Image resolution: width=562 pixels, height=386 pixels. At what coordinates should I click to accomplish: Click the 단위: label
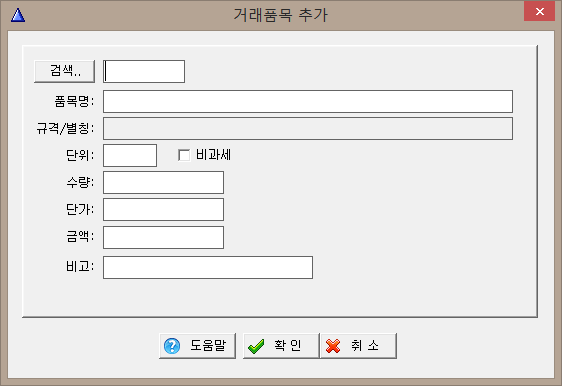[80, 155]
